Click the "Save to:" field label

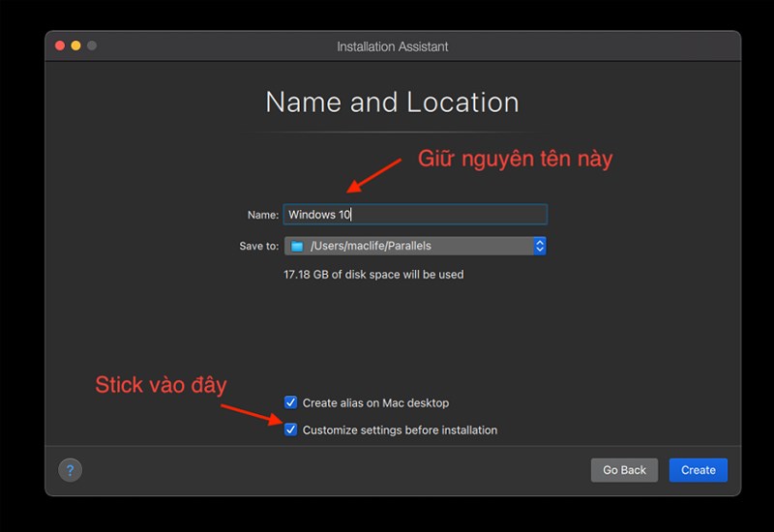coord(258,247)
